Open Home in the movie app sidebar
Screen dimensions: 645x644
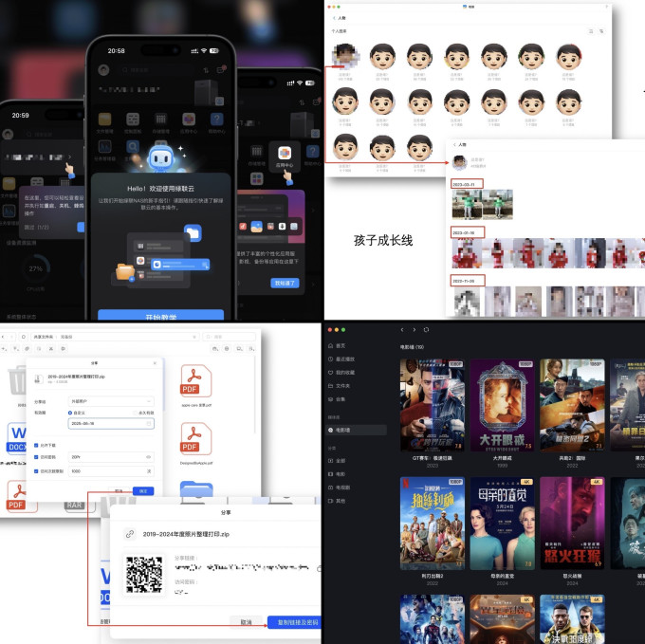tap(337, 346)
